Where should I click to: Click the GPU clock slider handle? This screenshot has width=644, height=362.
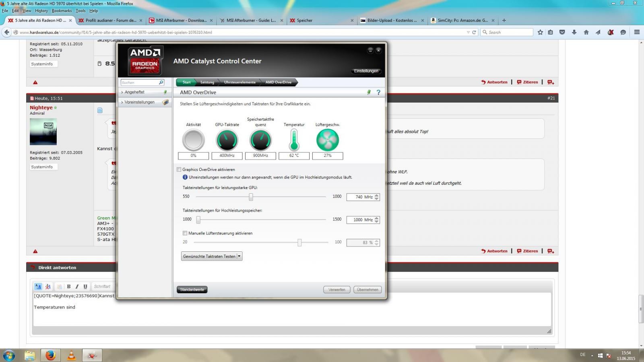point(251,197)
